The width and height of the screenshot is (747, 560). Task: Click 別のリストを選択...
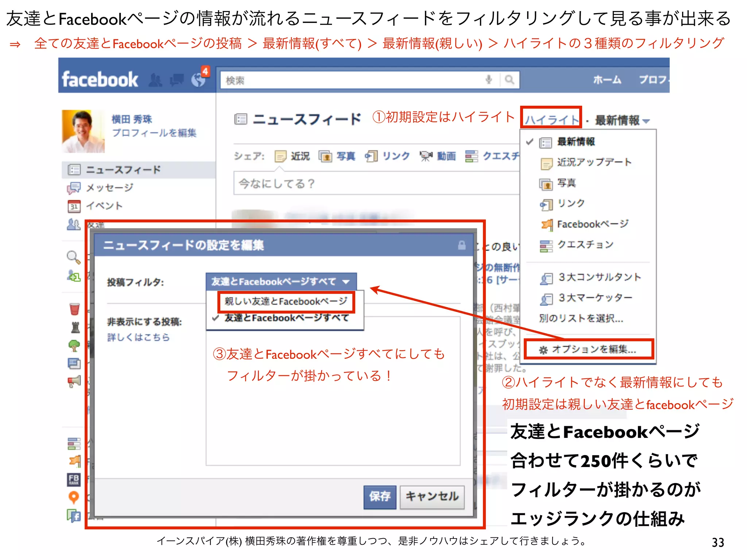click(581, 318)
